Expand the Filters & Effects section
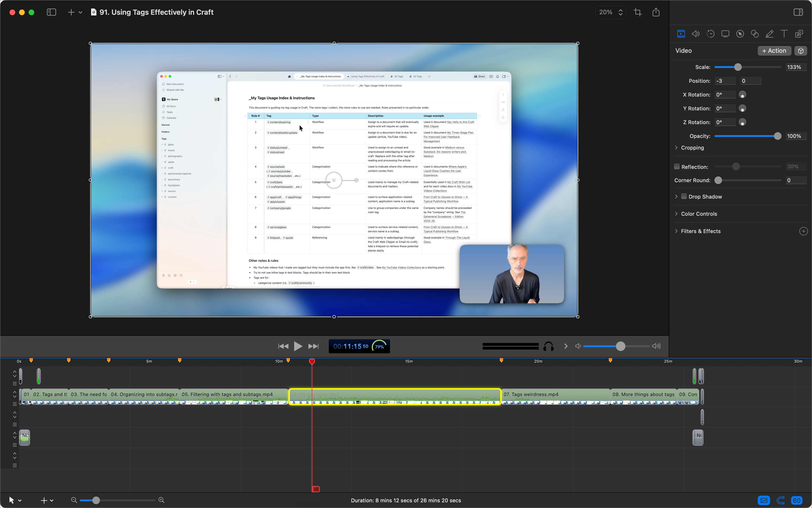The width and height of the screenshot is (812, 508). click(x=676, y=231)
